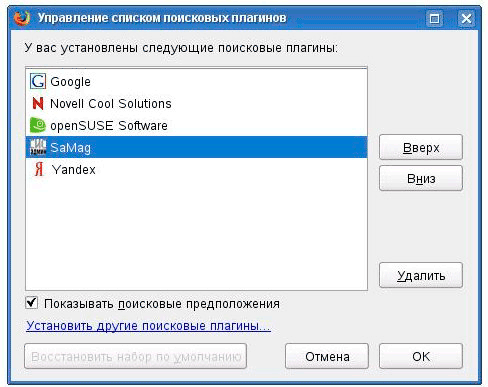488x387 pixels.
Task: Move plugin down with Вниз button
Action: tap(421, 178)
